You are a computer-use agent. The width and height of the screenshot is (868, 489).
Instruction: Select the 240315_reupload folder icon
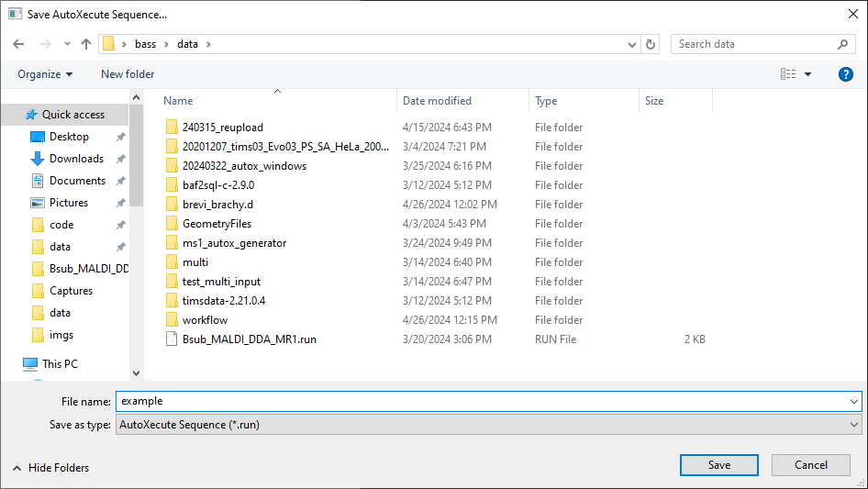[x=172, y=128]
